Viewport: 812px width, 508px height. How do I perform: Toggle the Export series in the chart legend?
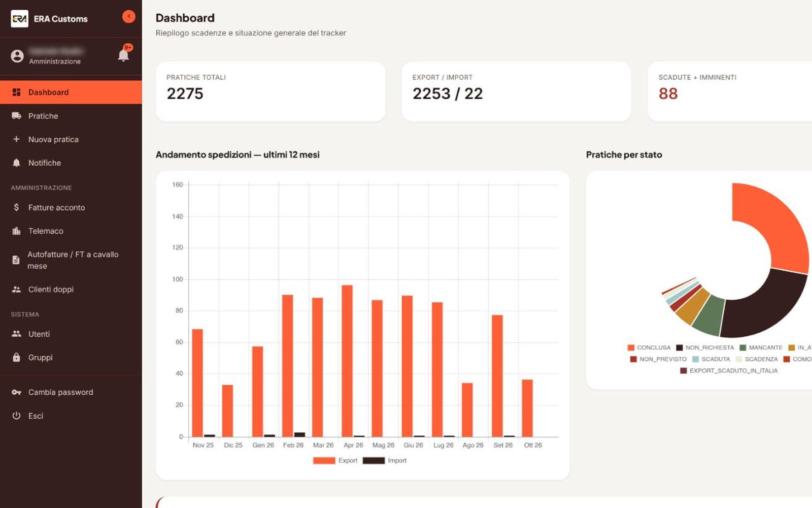point(335,460)
